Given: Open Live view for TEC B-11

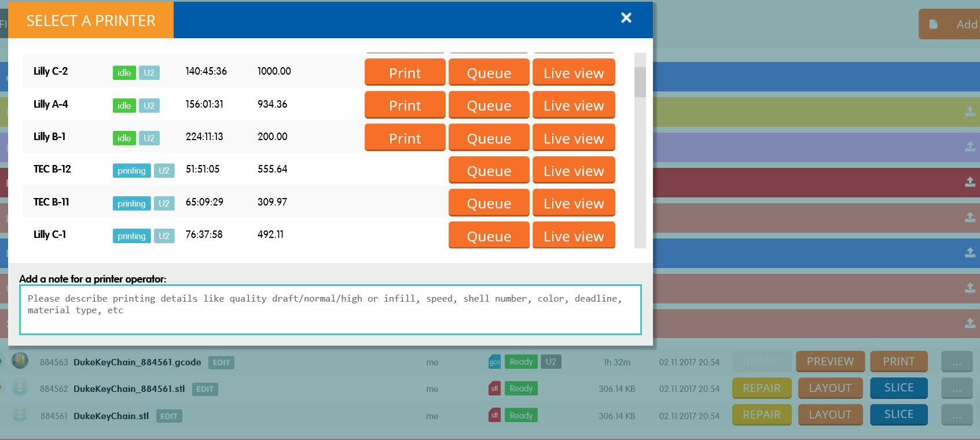Looking at the screenshot, I should tap(574, 203).
